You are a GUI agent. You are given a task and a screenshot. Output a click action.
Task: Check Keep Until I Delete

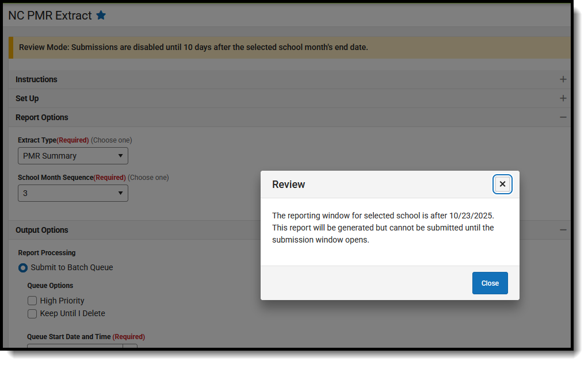pos(32,313)
